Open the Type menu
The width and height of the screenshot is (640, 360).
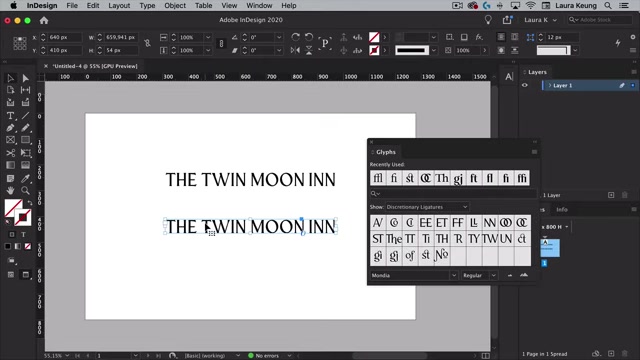click(x=147, y=6)
